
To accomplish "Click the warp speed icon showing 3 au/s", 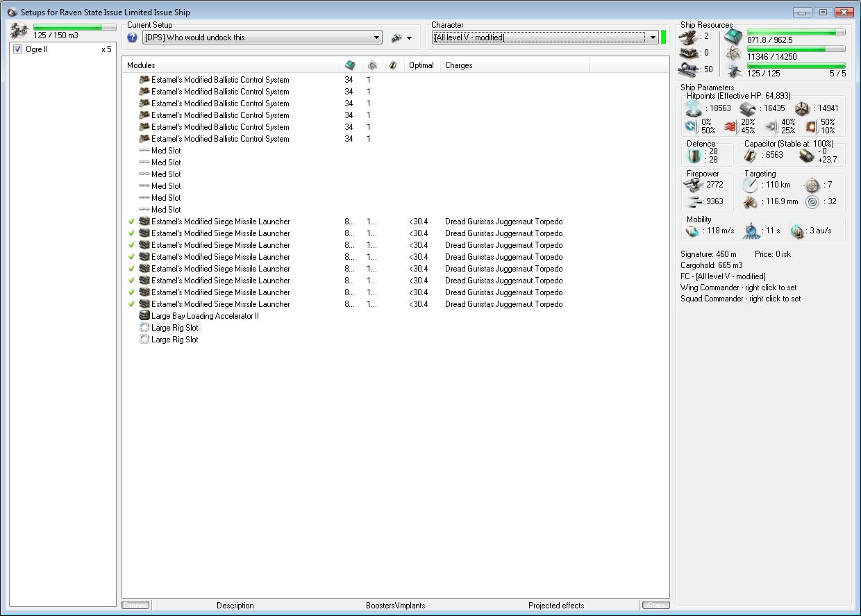I will (x=797, y=231).
